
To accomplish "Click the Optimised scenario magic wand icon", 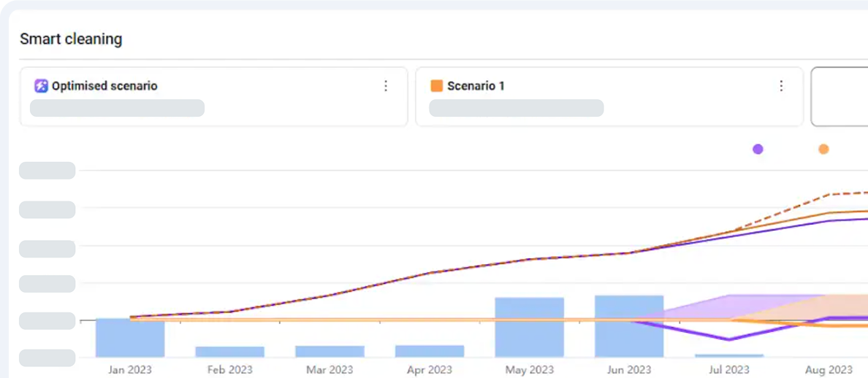I will pyautogui.click(x=41, y=85).
